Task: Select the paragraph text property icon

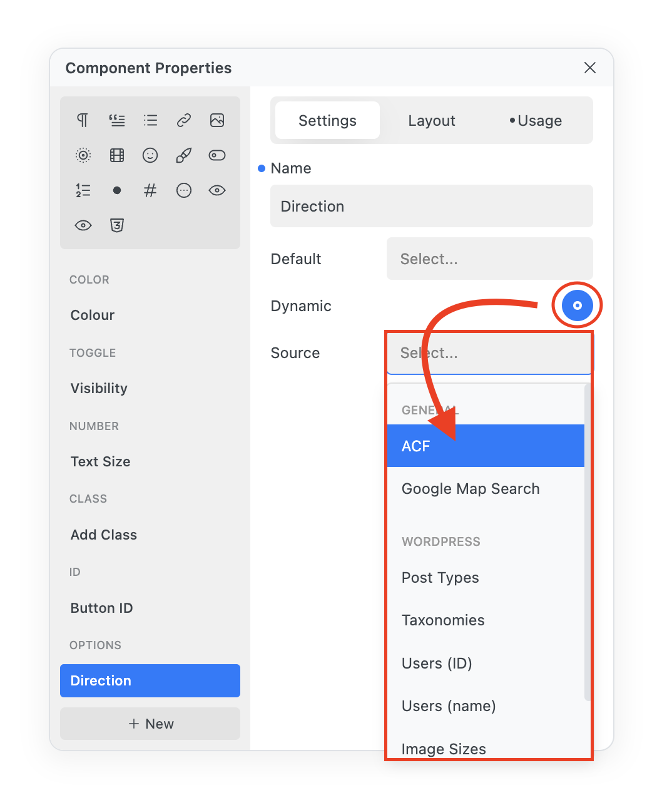Action: pos(83,120)
